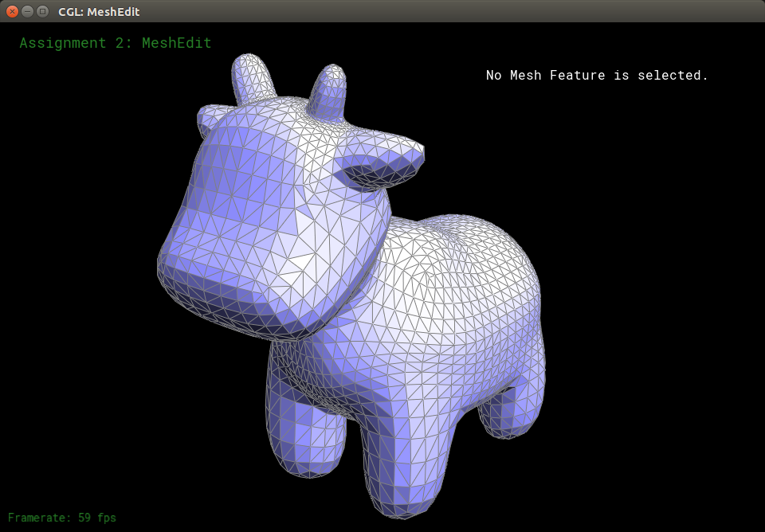The image size is (765, 532).
Task: Click the 'Framerate: 59 fps' readout
Action: click(62, 518)
